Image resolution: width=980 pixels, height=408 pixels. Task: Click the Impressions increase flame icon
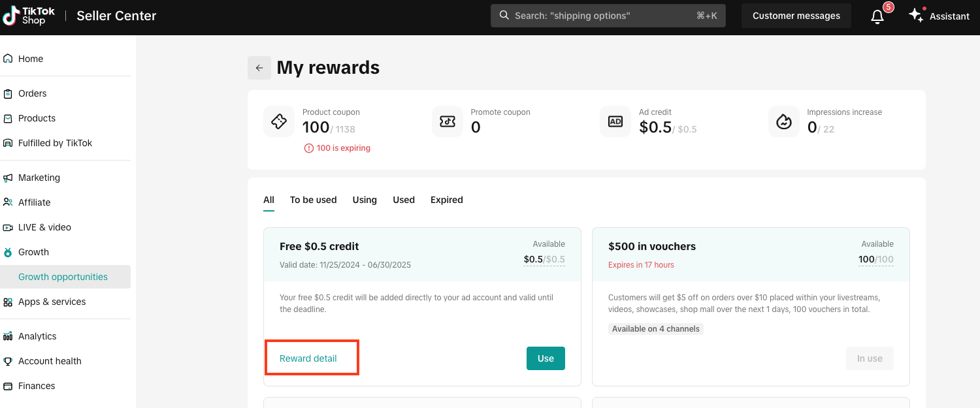coord(784,121)
